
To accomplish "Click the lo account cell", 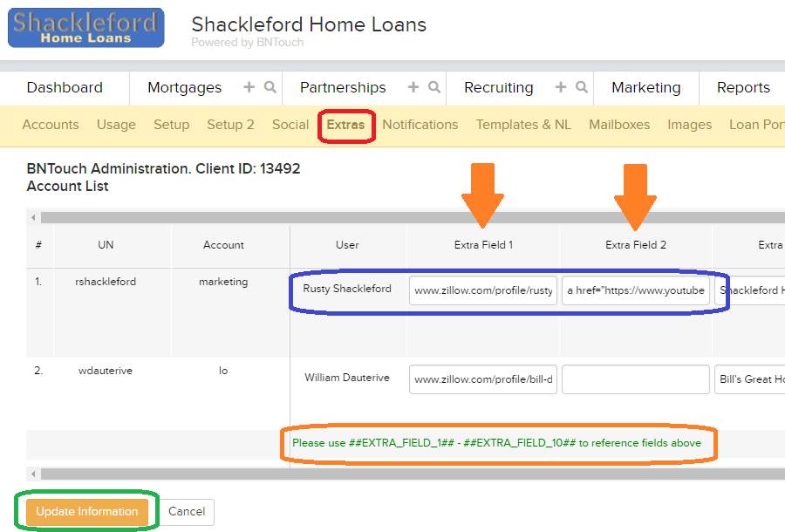I will click(223, 371).
